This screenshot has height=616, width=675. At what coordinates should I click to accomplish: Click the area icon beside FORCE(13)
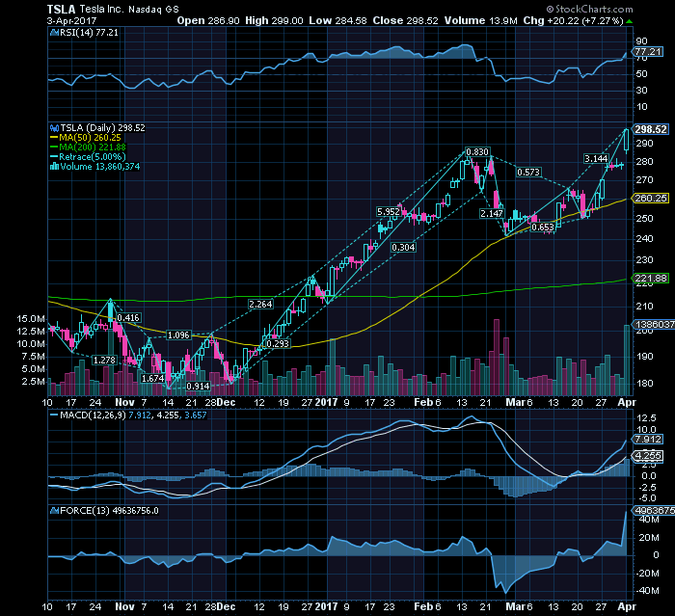(54, 511)
